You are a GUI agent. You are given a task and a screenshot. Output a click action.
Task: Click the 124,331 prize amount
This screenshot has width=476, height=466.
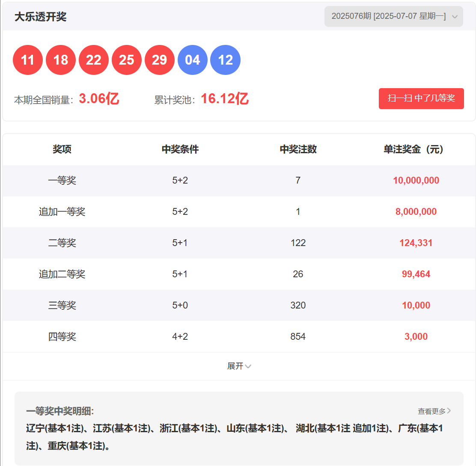[x=416, y=243]
